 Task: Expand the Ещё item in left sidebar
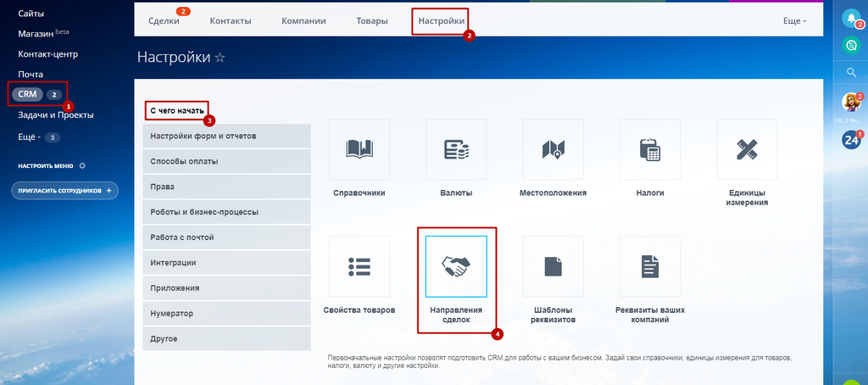coord(29,137)
